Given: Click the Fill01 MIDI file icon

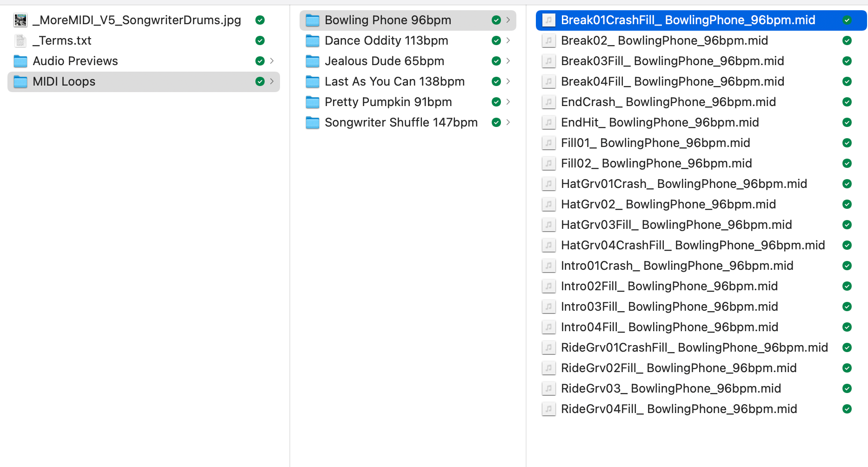Looking at the screenshot, I should click(x=549, y=143).
